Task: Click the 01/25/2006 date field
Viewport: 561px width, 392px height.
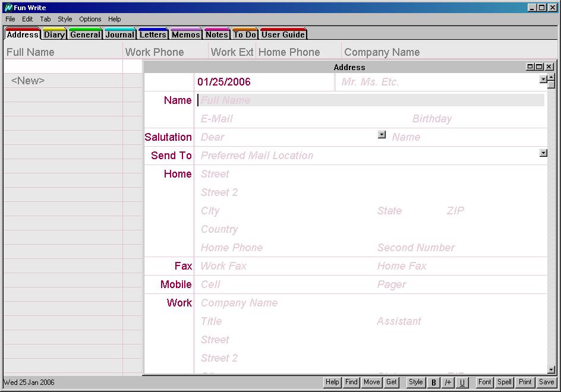Action: (224, 82)
